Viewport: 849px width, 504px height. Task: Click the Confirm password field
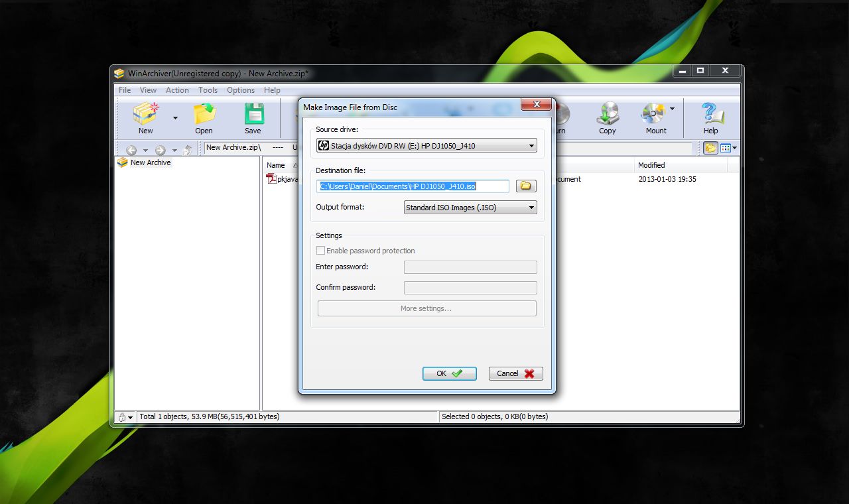click(470, 288)
